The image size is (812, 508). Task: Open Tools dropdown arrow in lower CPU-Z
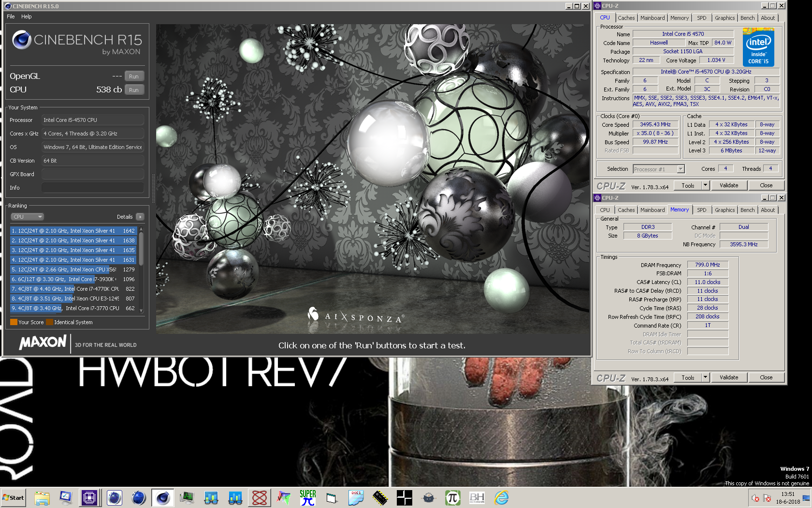click(x=705, y=377)
